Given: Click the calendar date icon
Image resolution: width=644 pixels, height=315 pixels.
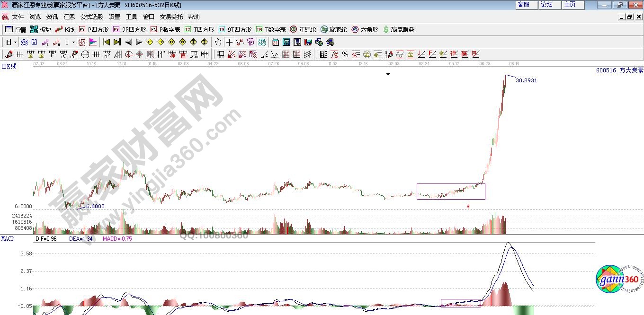Looking at the screenshot, I should 276,42.
